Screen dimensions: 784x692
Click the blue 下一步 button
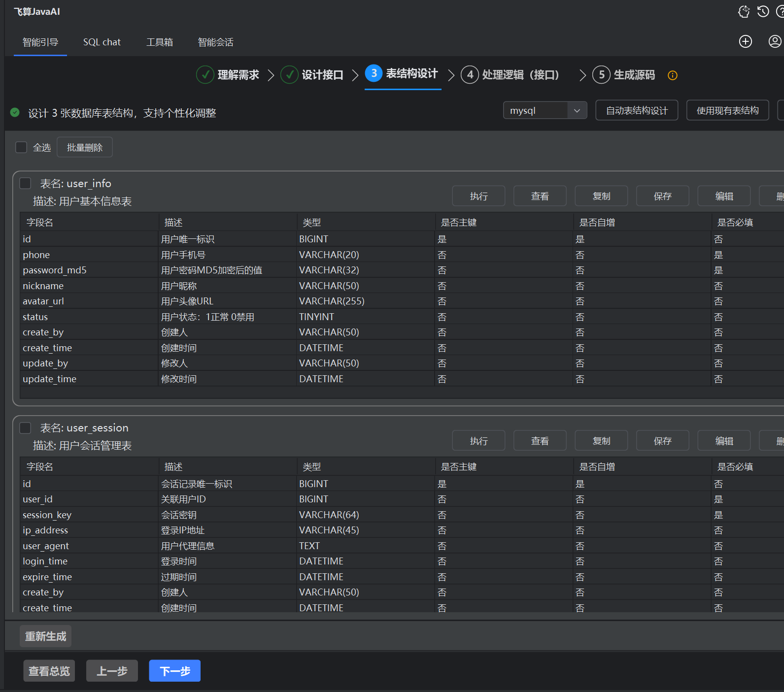coord(175,671)
